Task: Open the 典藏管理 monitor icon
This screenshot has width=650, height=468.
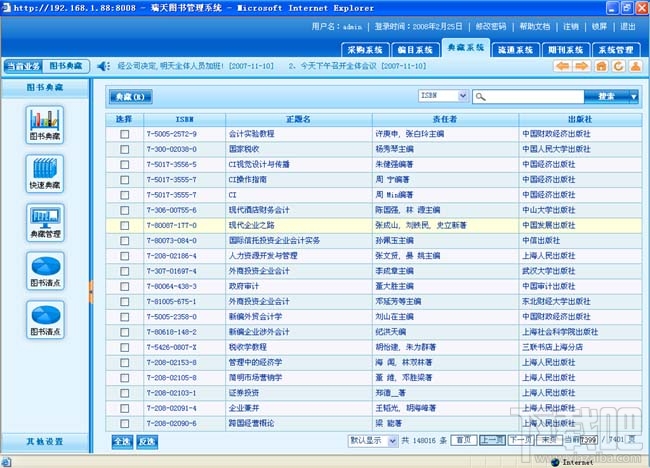Action: 45,222
